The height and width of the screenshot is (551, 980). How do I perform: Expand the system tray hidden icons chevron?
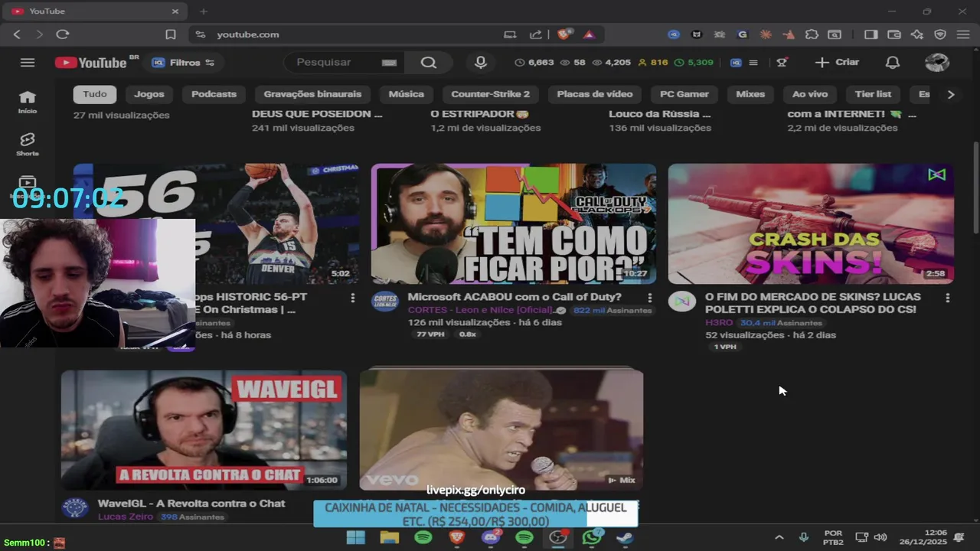coord(779,538)
